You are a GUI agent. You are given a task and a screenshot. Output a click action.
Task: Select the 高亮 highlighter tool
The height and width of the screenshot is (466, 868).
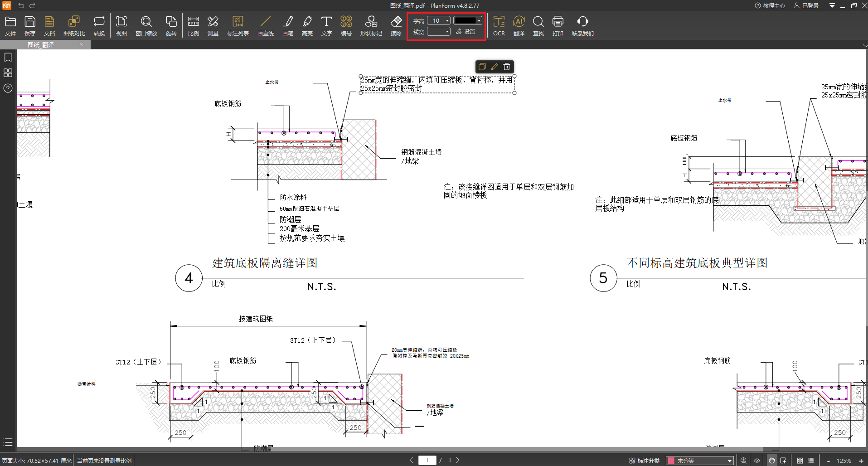pyautogui.click(x=307, y=26)
